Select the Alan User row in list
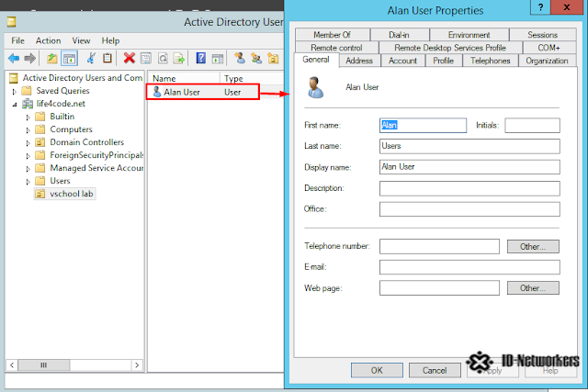 (203, 92)
